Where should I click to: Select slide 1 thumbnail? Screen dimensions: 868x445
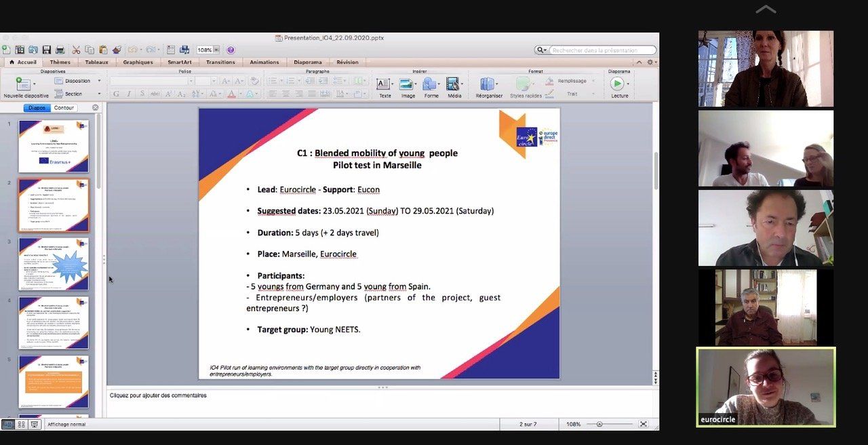coord(54,146)
